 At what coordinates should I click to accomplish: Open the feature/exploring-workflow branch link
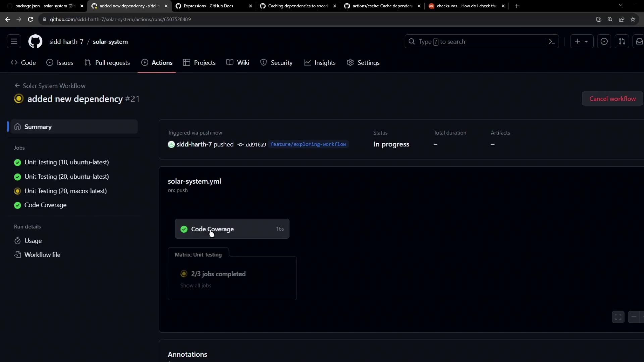[308, 144]
